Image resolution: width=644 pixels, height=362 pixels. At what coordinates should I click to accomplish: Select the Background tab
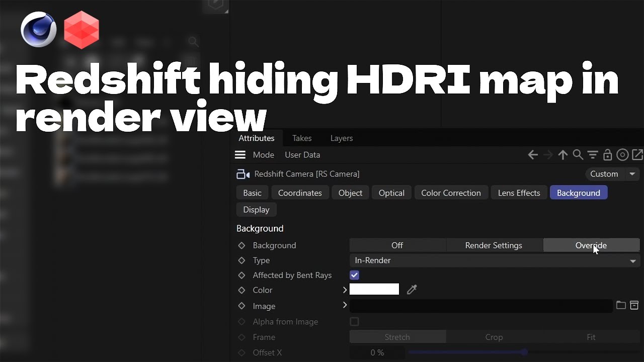point(579,193)
